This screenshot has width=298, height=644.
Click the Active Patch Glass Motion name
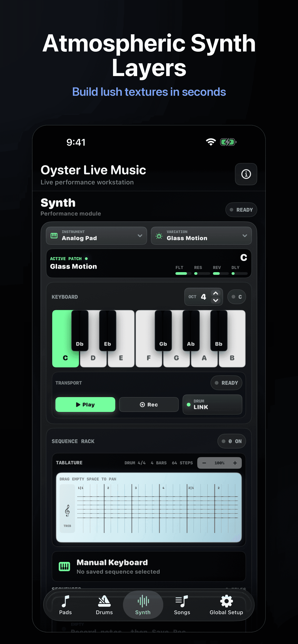(73, 267)
